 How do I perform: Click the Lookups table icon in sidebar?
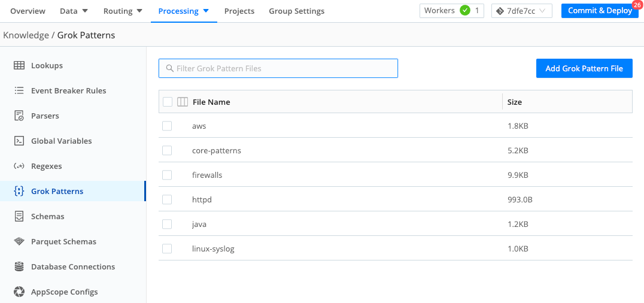19,66
